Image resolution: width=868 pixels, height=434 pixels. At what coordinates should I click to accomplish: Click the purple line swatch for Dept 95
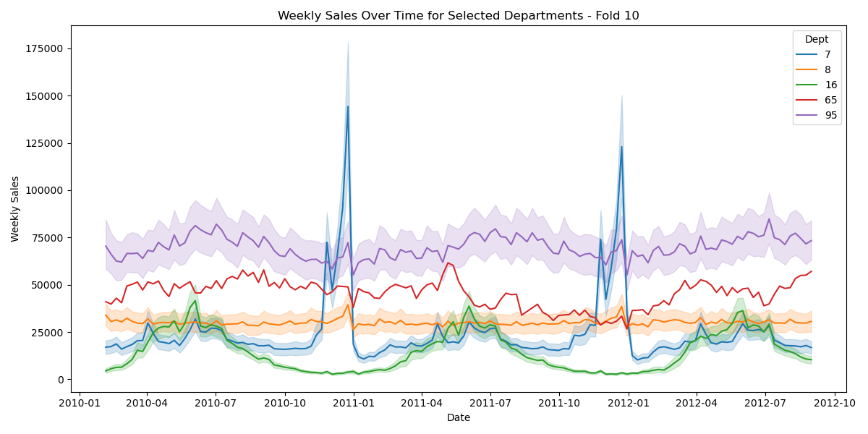pyautogui.click(x=808, y=115)
